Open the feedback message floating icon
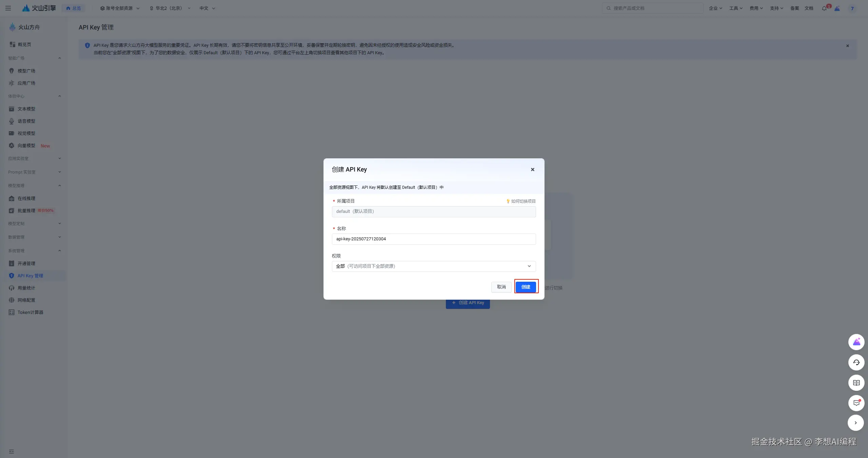The image size is (868, 458). coord(856,403)
